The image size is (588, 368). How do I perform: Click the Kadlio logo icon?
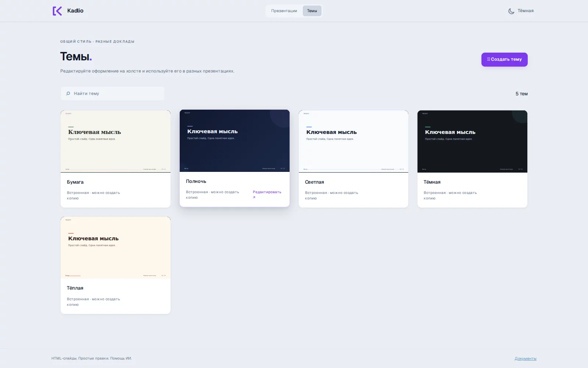tap(57, 11)
